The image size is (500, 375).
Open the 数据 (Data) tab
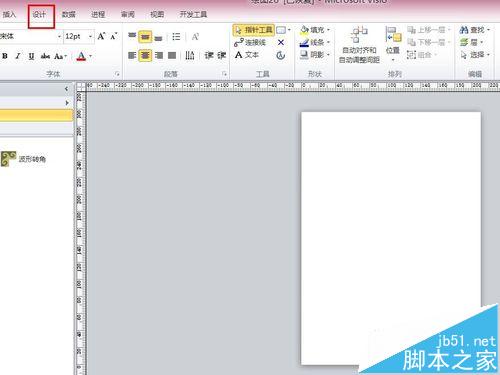click(69, 15)
